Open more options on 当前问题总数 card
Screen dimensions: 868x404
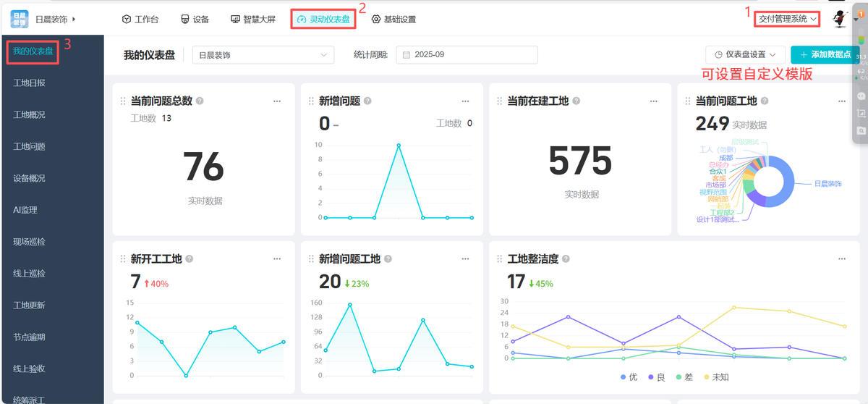pos(277,101)
